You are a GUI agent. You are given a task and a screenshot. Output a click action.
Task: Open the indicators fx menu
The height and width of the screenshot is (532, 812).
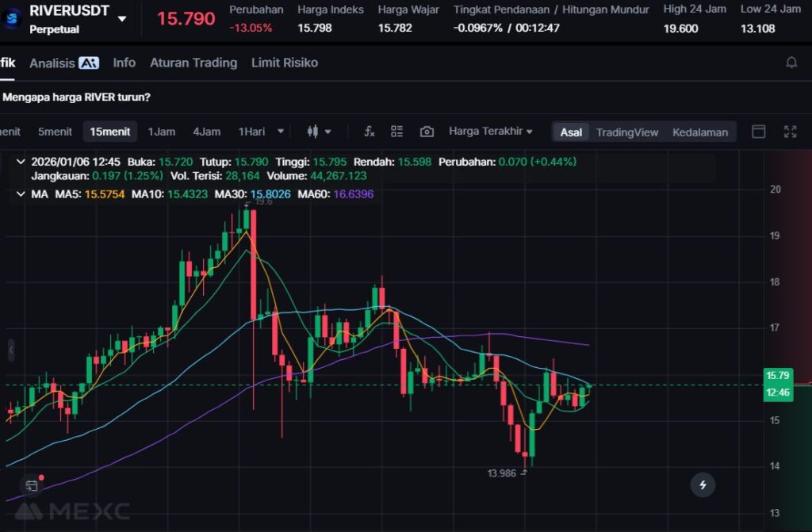click(x=369, y=132)
